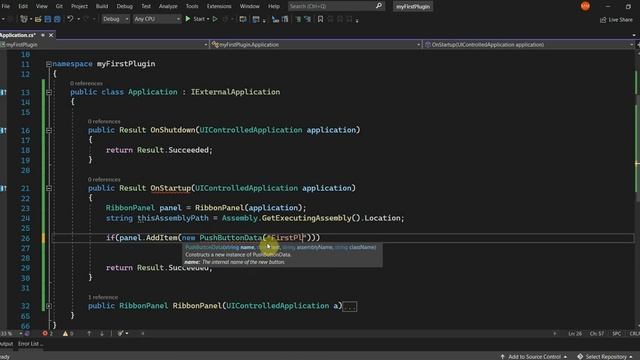Viewport: 640px width, 360px height.
Task: Open the Start button dropdown arrow
Action: (x=208, y=19)
